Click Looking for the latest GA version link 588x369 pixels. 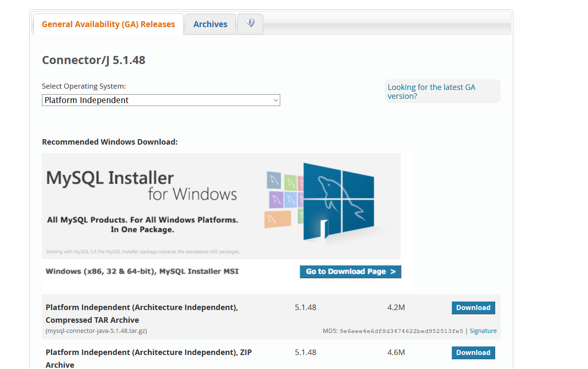pos(432,92)
